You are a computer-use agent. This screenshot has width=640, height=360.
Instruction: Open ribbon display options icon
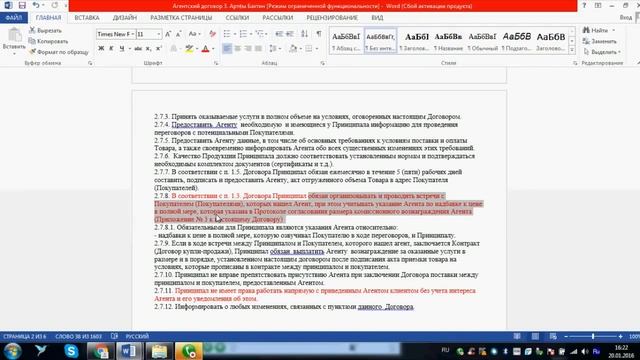pos(598,5)
